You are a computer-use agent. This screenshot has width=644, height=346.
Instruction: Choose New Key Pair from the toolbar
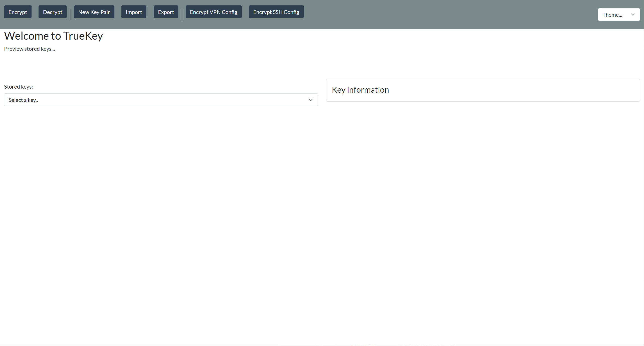coord(94,12)
